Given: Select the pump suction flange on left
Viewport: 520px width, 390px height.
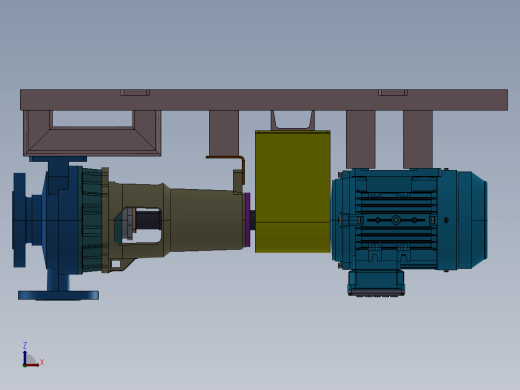Looking at the screenshot, I should pyautogui.click(x=19, y=220).
